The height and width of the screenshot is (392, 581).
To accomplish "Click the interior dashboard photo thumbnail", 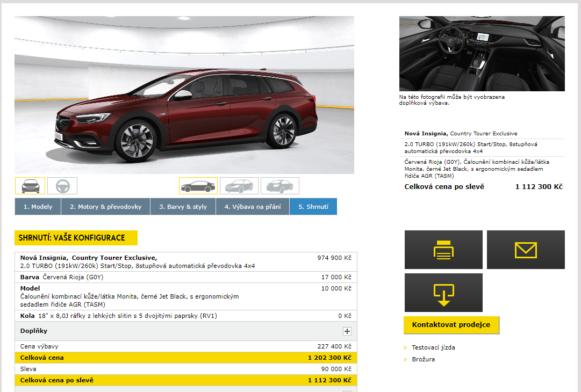I will click(482, 54).
